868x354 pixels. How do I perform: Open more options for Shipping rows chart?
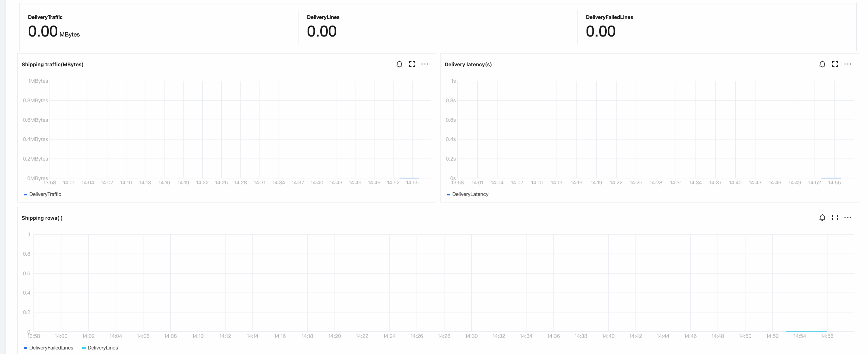pos(848,217)
